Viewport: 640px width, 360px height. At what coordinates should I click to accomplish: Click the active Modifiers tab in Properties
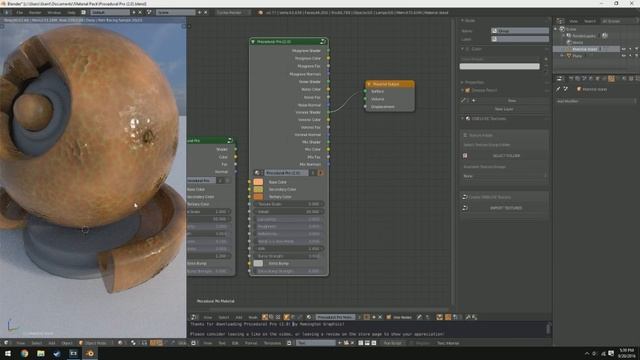click(611, 78)
